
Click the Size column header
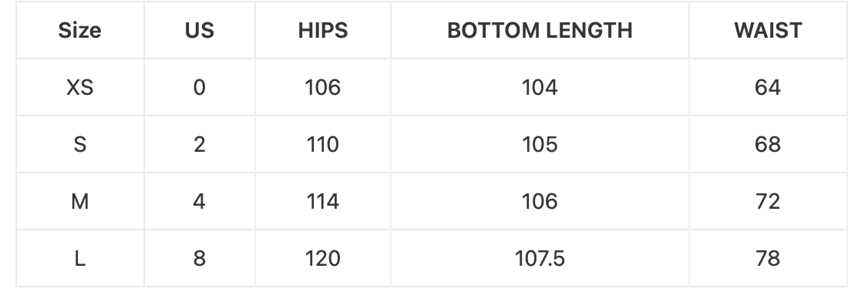point(79,30)
